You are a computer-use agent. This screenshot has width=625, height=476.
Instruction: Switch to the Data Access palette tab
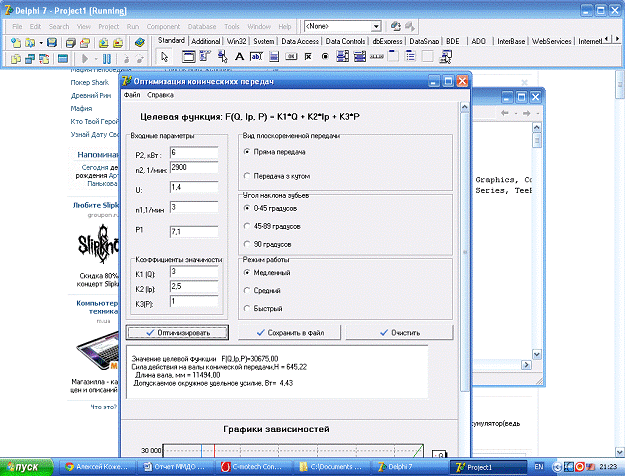[301, 41]
